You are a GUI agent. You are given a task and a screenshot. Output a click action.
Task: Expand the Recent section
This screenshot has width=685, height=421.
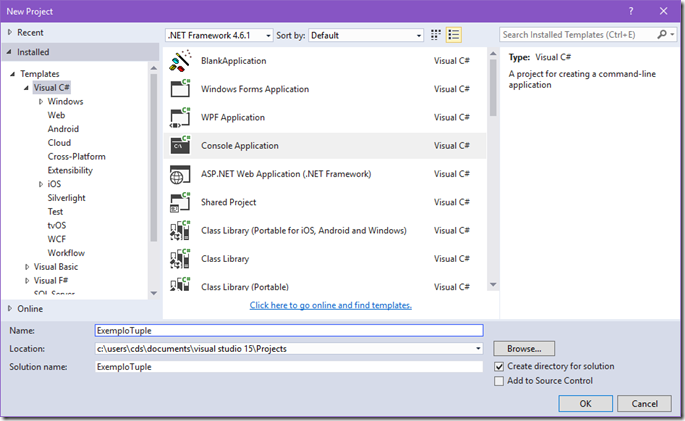[10, 32]
